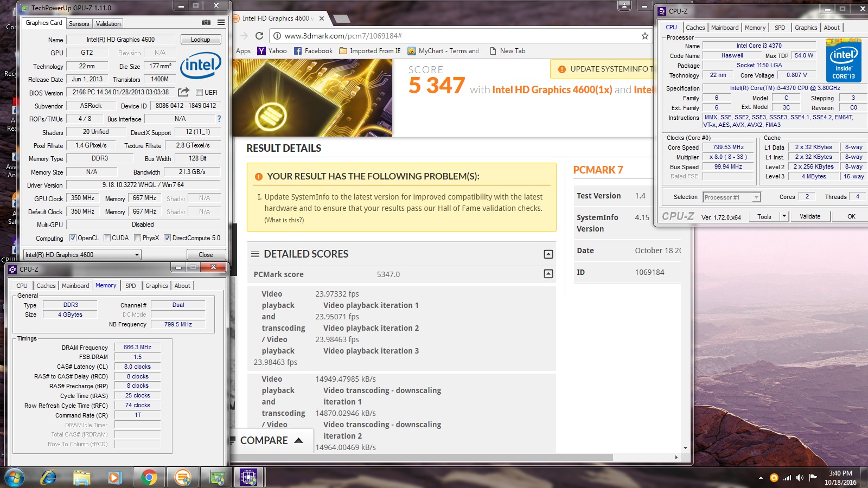The width and height of the screenshot is (868, 488).
Task: Open Windows Explorer from the taskbar
Action: tap(82, 477)
